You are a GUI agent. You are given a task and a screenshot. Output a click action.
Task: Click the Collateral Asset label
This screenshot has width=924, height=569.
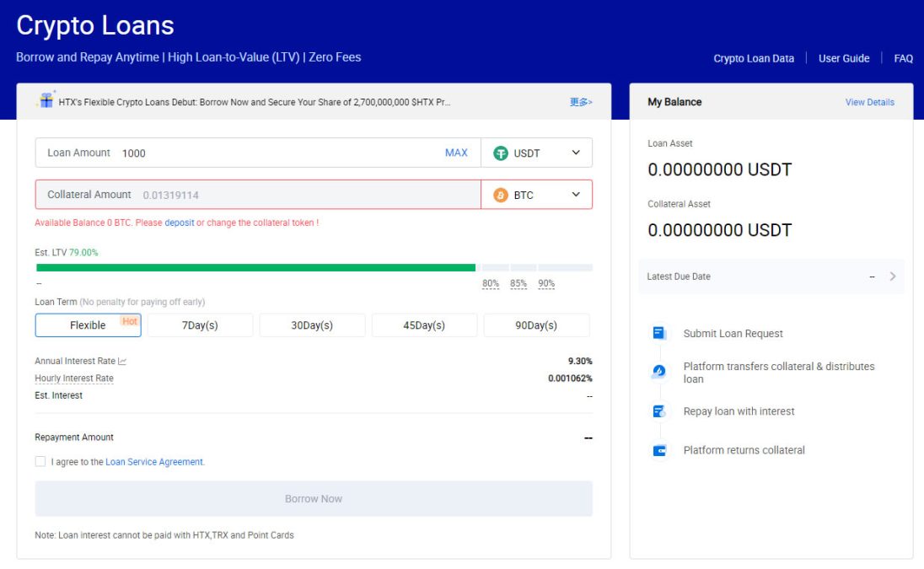[679, 204]
